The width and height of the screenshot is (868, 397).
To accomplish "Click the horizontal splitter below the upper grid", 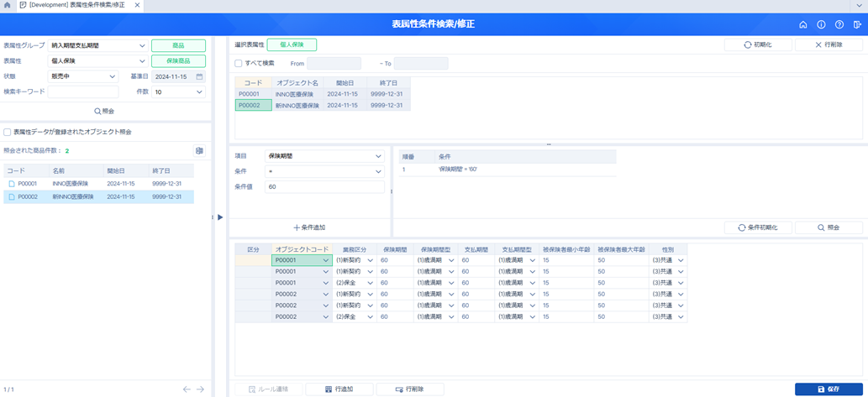I will pyautogui.click(x=549, y=144).
